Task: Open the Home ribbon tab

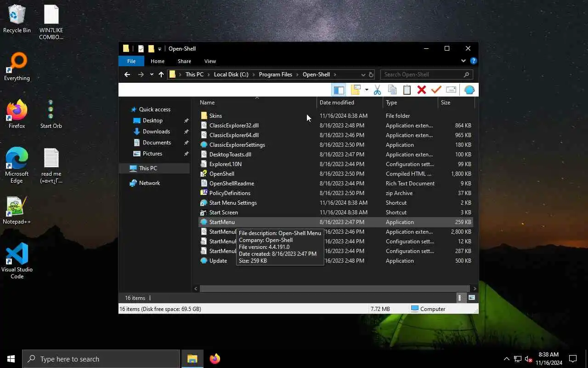Action: point(158,61)
